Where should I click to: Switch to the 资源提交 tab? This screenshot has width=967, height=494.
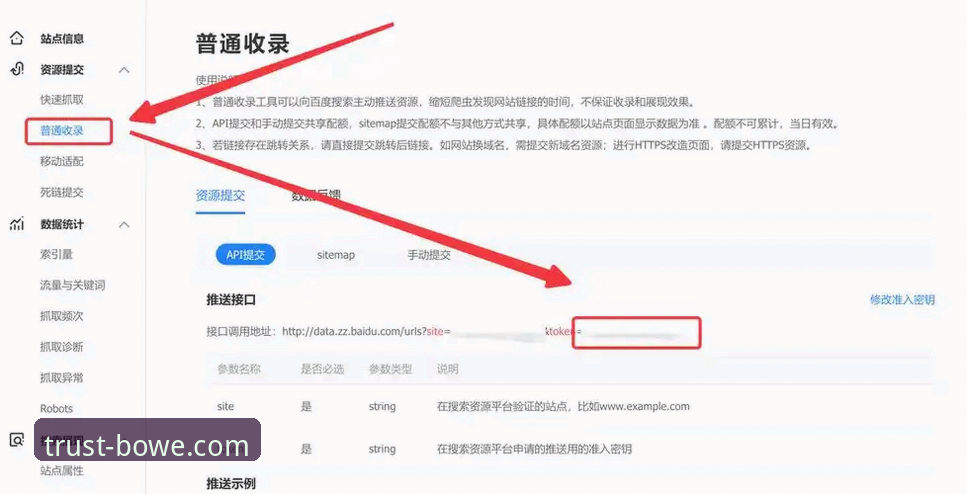pos(220,196)
